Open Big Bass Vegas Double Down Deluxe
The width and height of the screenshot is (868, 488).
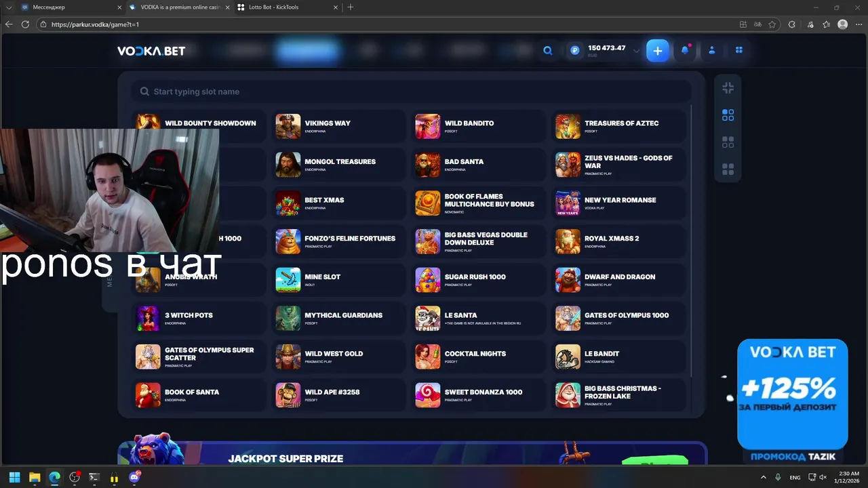click(x=478, y=241)
